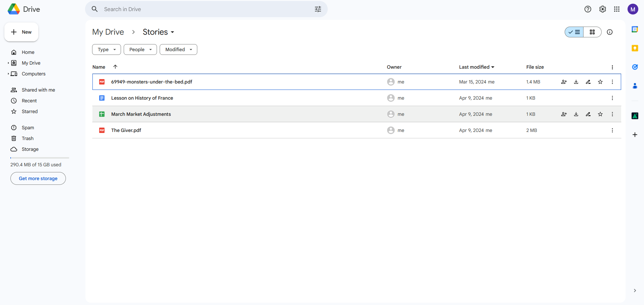Open the Modified filter dropdown

click(178, 49)
